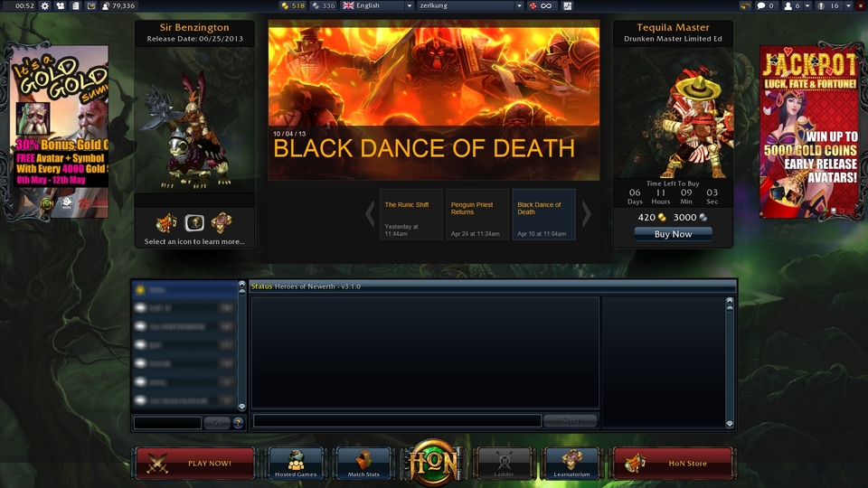Show previous news with the left arrow
Screen dimensions: 868x488
[x=370, y=213]
